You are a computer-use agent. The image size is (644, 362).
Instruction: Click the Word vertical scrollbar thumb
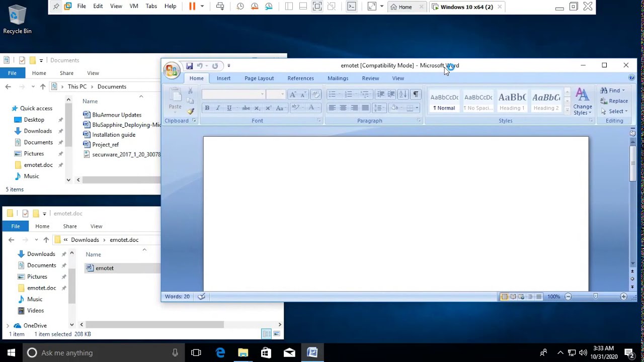tap(632, 162)
